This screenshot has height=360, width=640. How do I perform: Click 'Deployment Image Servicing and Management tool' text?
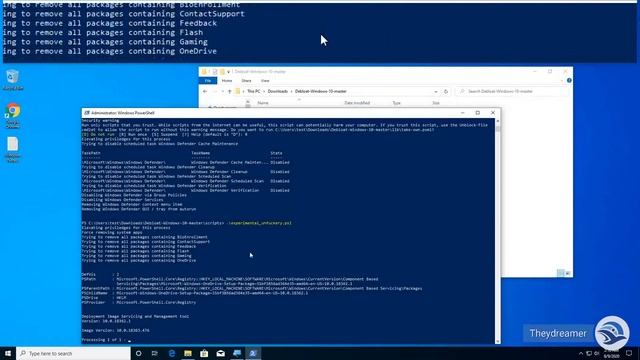click(x=135, y=316)
